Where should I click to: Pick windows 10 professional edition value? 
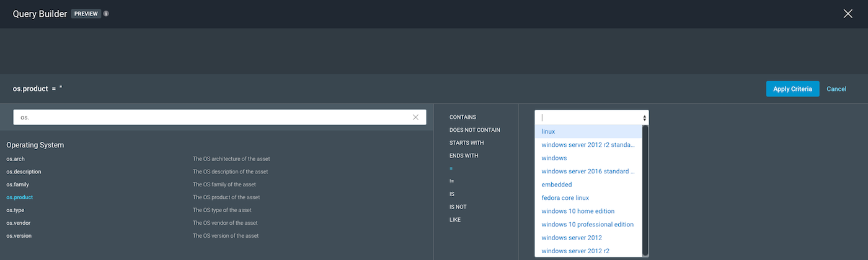587,225
